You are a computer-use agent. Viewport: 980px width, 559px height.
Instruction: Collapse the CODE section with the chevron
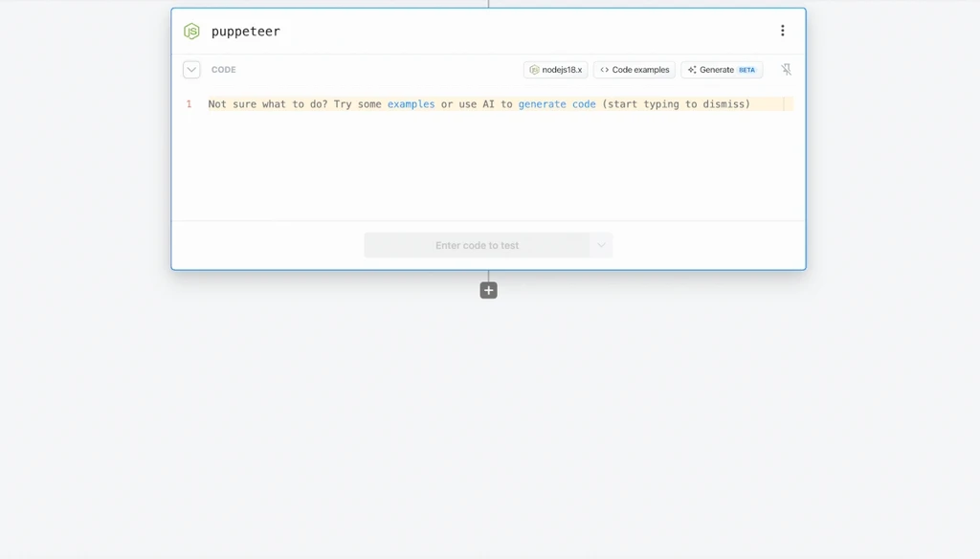[191, 70]
